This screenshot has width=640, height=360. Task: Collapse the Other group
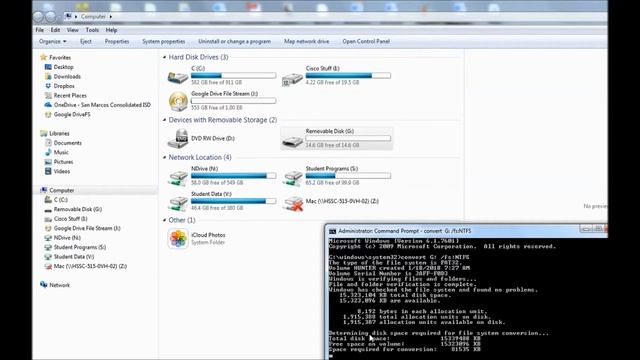pyautogui.click(x=164, y=220)
